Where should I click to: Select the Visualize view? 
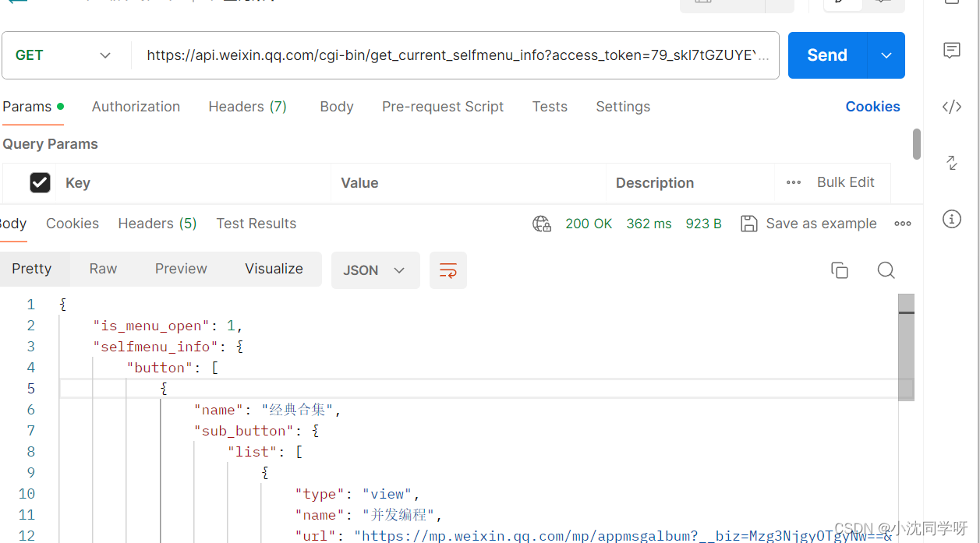click(274, 269)
